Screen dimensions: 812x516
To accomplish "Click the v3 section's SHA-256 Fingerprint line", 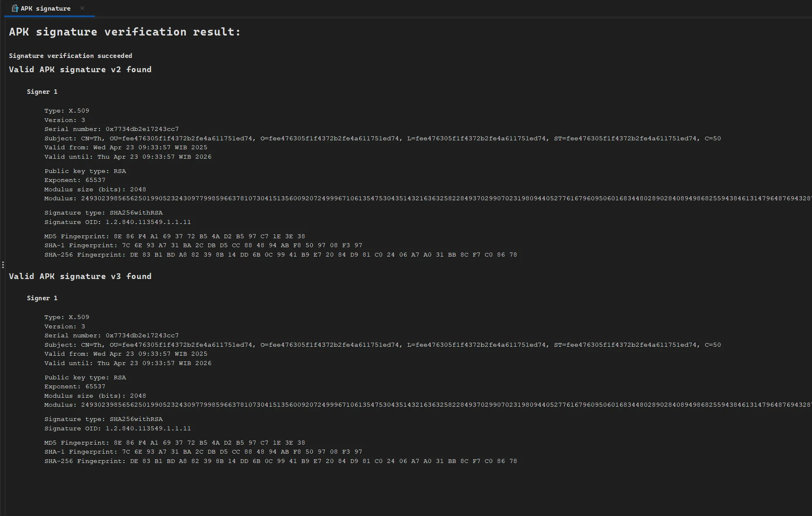I will pyautogui.click(x=280, y=461).
